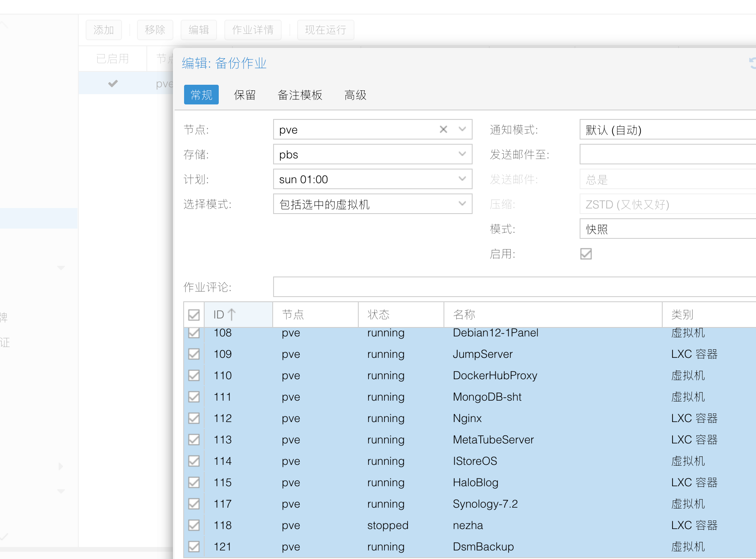The height and width of the screenshot is (559, 756).
Task: Deselect the 118 nezha container checkbox
Action: tap(194, 525)
